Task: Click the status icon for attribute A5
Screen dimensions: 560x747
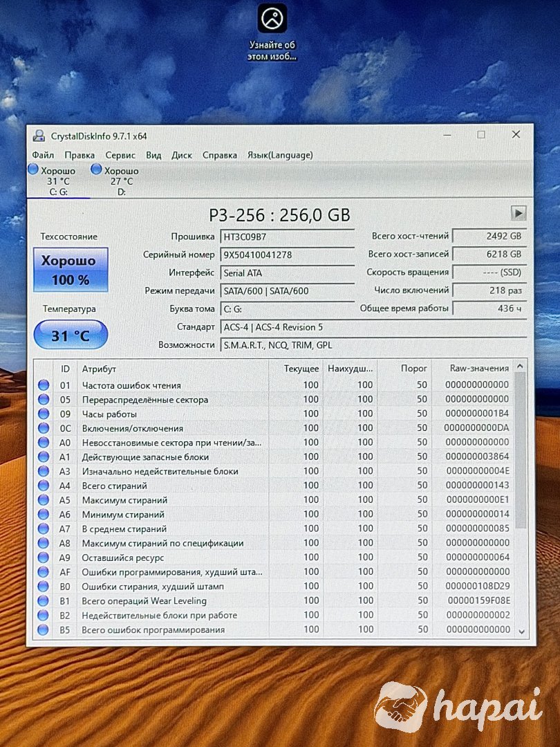Action: point(44,500)
